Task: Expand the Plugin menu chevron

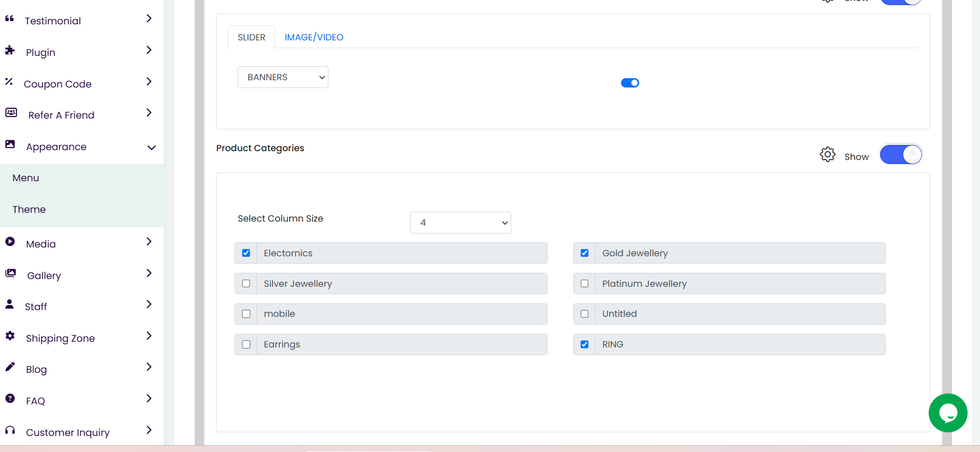Action: point(149,50)
